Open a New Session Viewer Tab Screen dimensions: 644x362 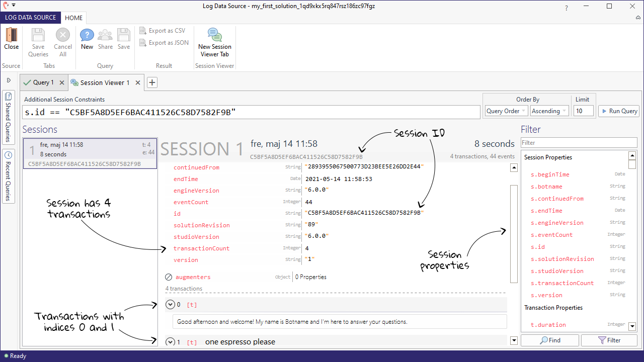[215, 43]
